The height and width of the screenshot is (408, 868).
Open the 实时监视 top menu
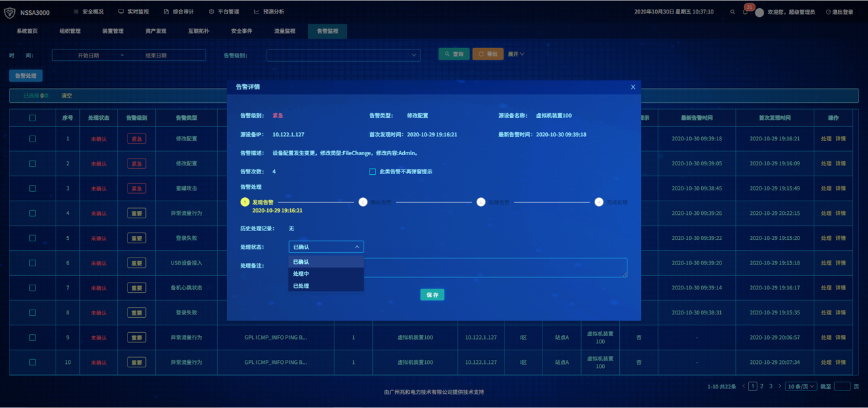tap(134, 12)
